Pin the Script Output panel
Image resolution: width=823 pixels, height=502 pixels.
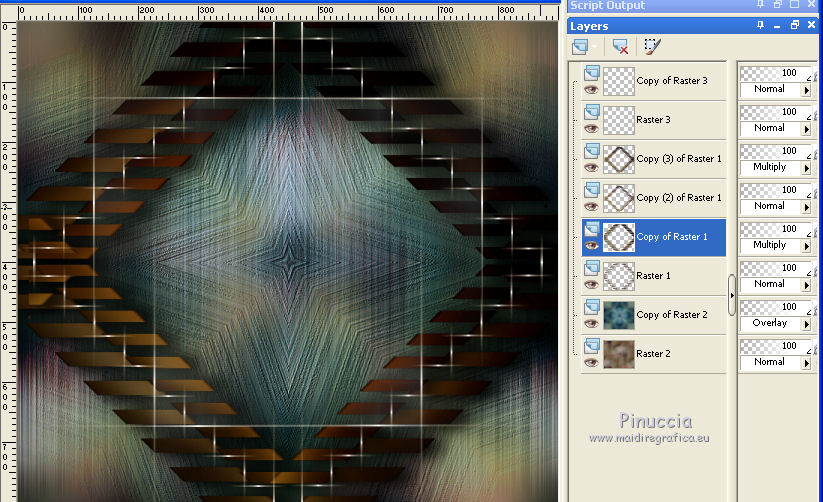click(761, 6)
